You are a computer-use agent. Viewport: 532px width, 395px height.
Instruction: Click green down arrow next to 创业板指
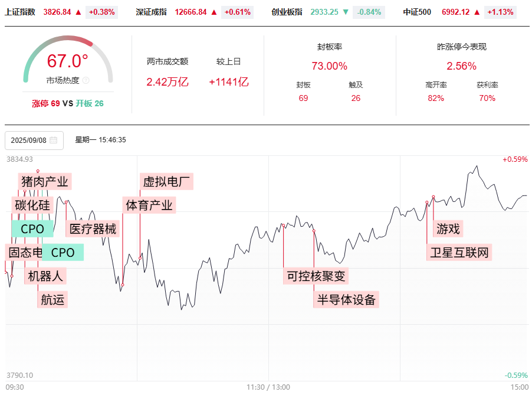tap(346, 12)
